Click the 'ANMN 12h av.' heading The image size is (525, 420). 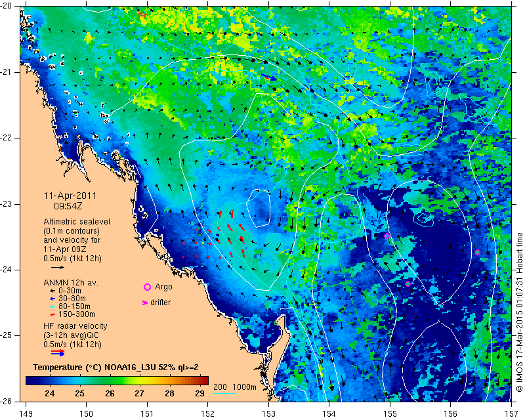[x=71, y=282]
